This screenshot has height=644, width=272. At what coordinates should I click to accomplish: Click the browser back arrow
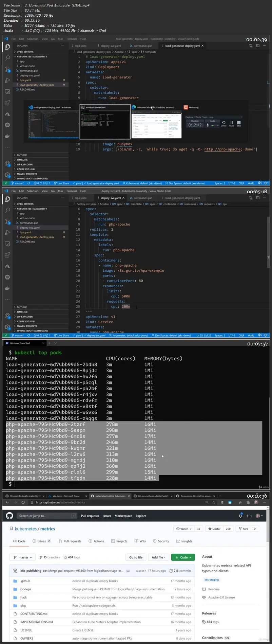(x=7, y=502)
